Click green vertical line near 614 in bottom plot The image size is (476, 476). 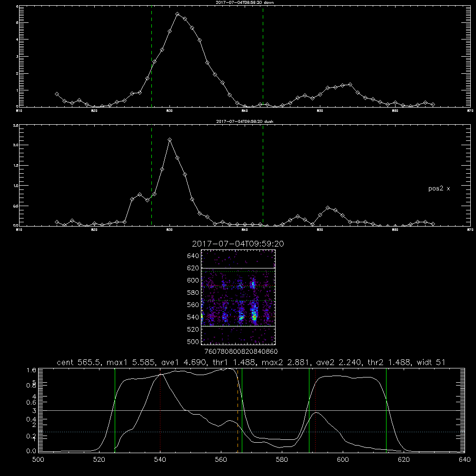pyautogui.click(x=387, y=410)
